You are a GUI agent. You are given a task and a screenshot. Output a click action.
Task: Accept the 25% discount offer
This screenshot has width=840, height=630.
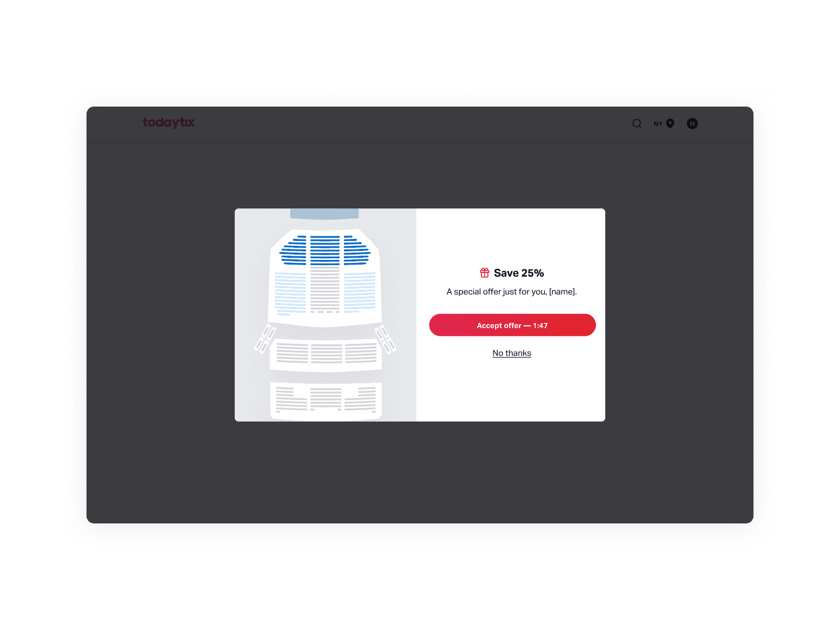[x=512, y=325]
